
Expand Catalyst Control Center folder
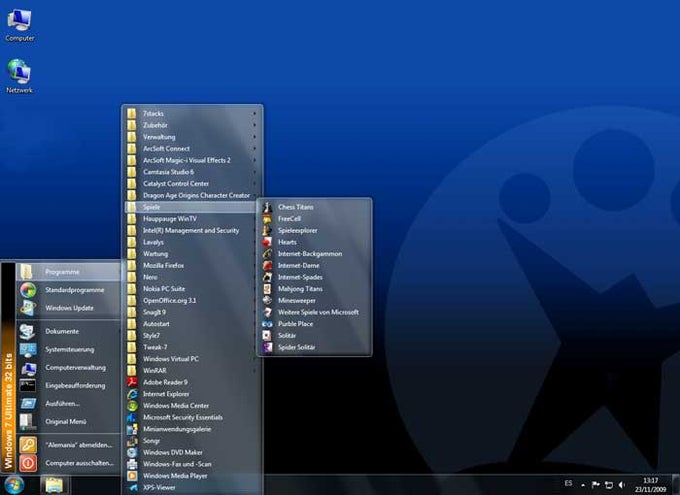[193, 184]
